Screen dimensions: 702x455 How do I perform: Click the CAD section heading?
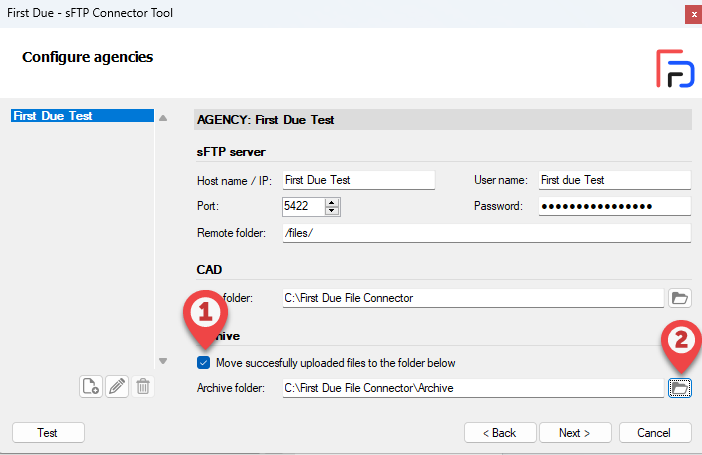(209, 270)
